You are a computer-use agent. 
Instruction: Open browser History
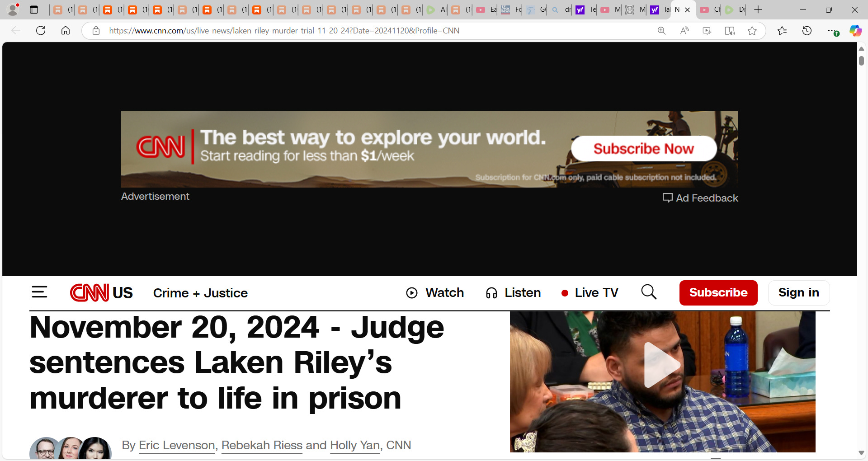[807, 30]
